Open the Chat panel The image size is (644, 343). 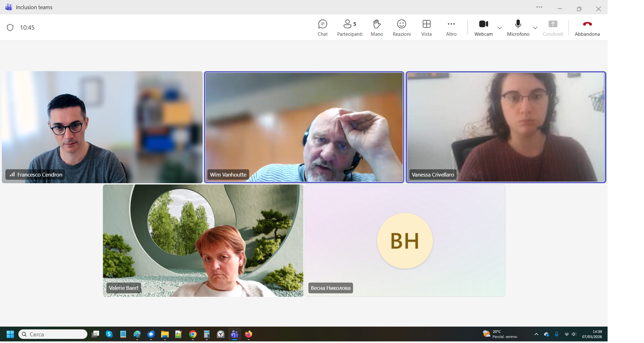tap(322, 28)
